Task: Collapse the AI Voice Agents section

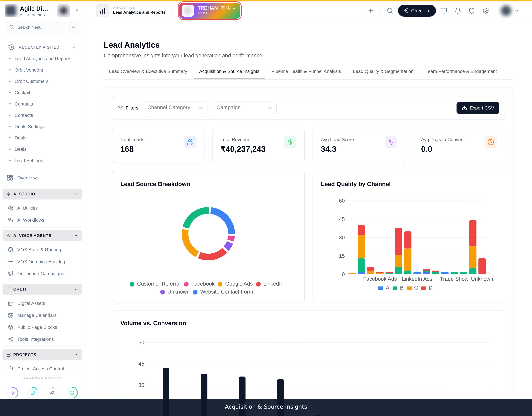Action: tap(42, 236)
